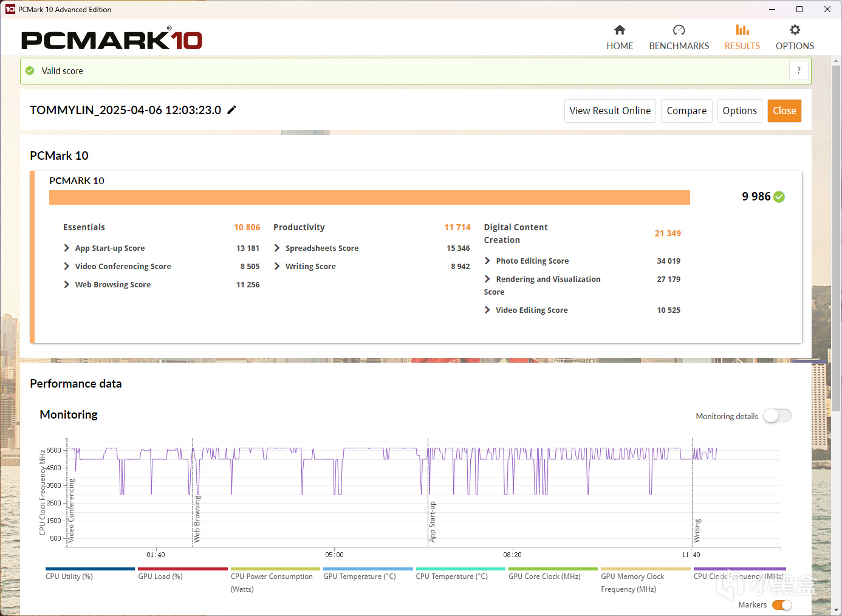Disable the Markers toggle
Screen dimensions: 842x616
pyautogui.click(x=782, y=605)
